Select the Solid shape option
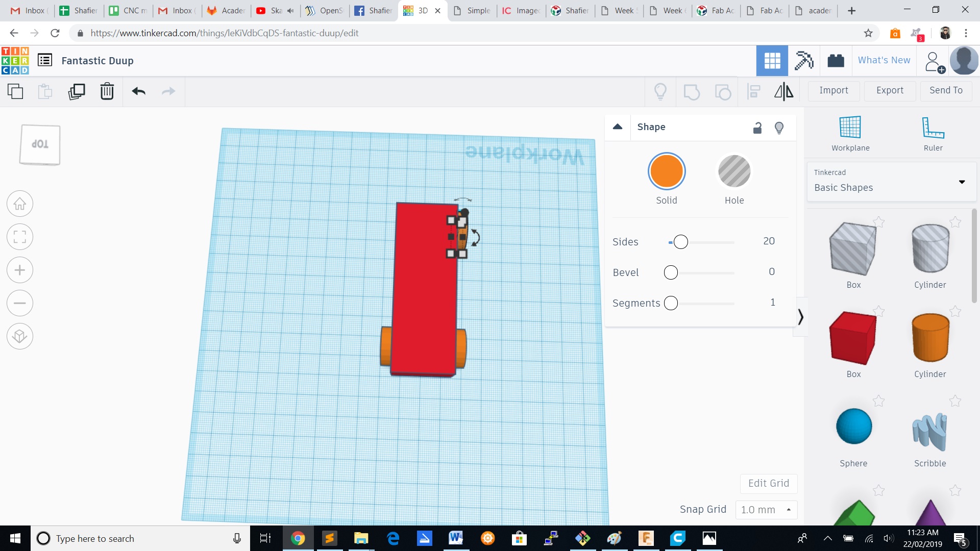980x551 pixels. [x=666, y=172]
